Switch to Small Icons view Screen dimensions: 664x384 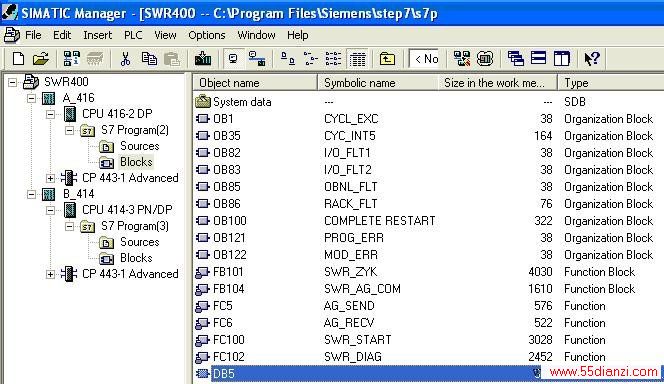pos(311,58)
